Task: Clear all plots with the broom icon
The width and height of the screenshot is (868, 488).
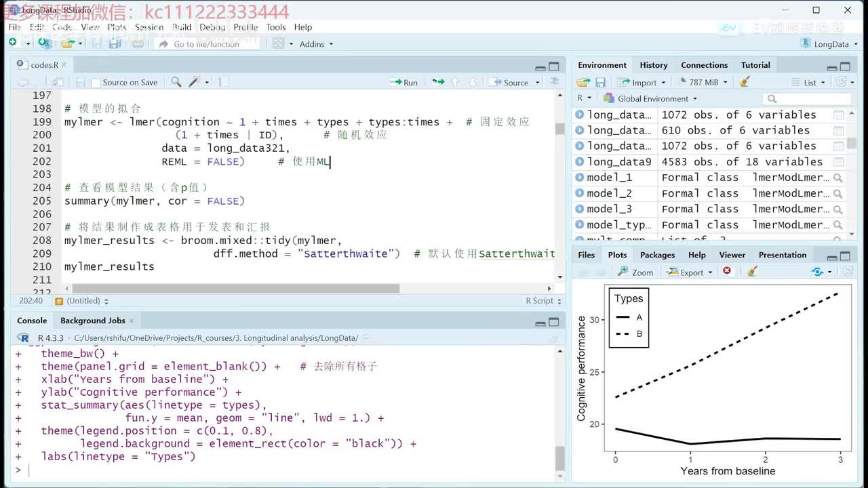Action: click(x=751, y=272)
